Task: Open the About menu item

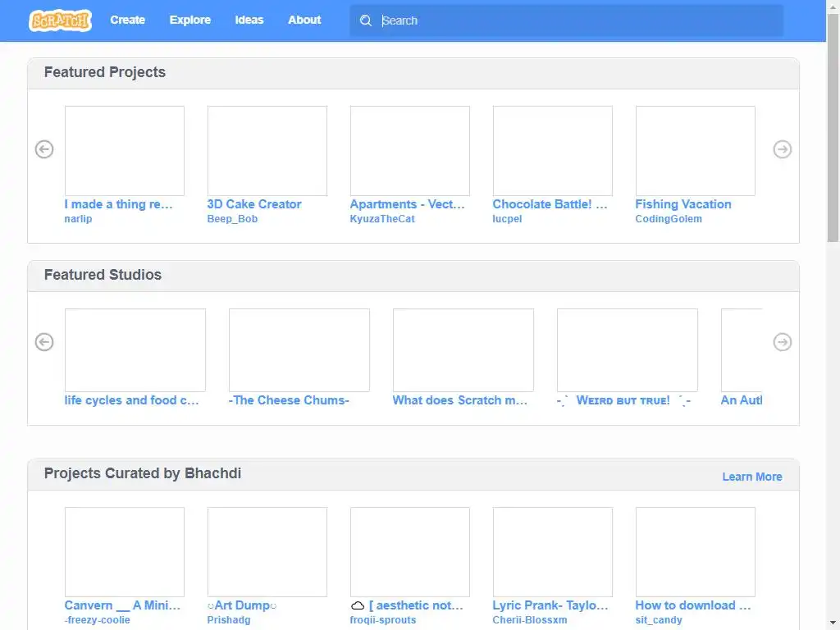Action: coord(304,20)
